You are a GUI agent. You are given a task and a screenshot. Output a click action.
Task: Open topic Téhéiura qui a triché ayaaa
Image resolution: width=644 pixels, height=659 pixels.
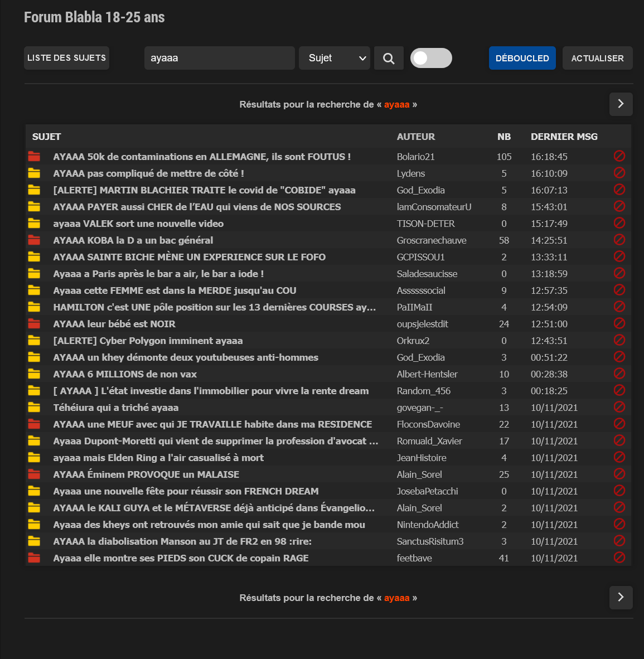click(115, 408)
